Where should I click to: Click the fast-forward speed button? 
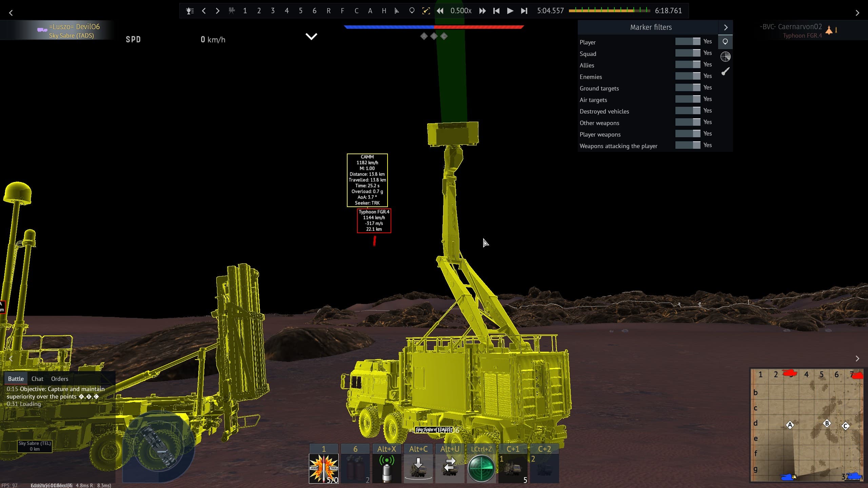point(482,11)
